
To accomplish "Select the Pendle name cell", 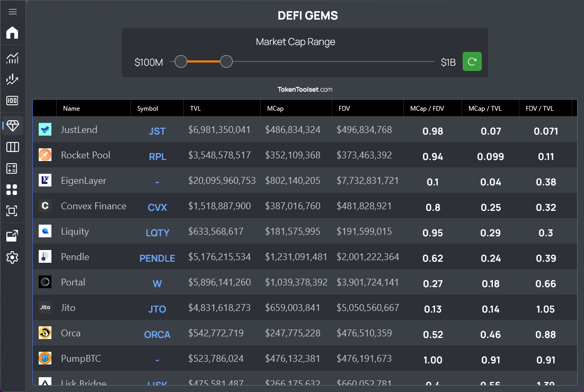I will pos(75,257).
